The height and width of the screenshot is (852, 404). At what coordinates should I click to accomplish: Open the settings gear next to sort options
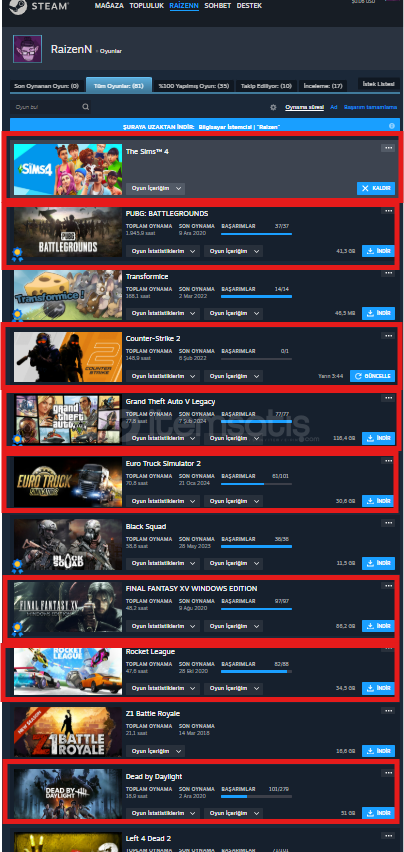pos(273,108)
